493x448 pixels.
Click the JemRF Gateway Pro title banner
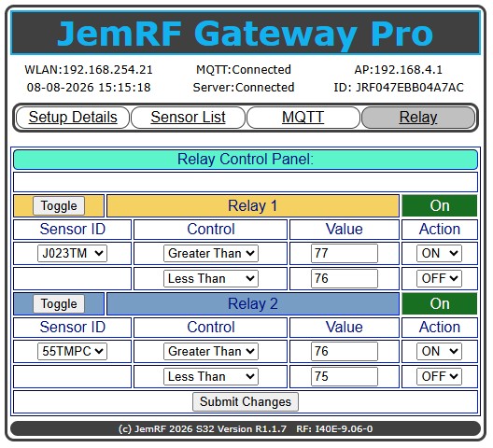246,33
